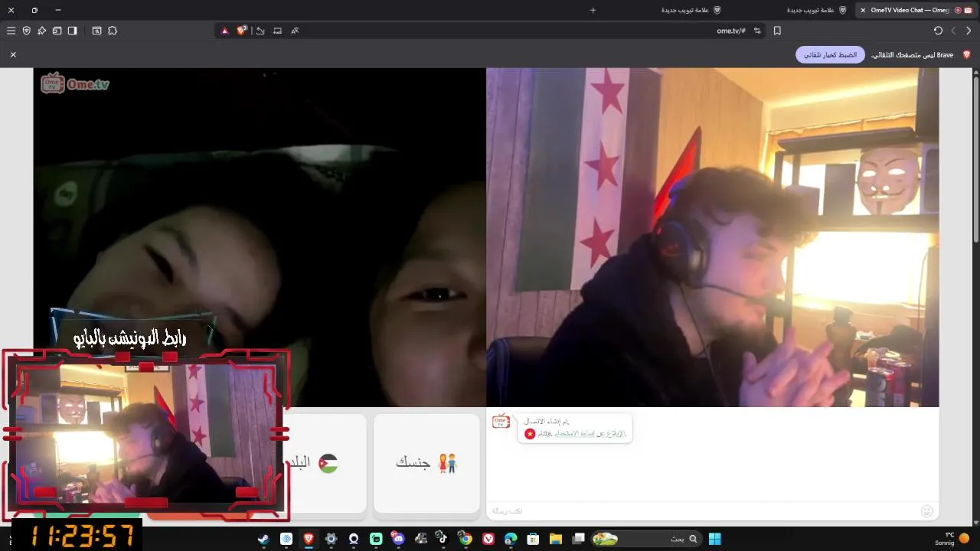Open the emoji picker smiley icon

927,510
